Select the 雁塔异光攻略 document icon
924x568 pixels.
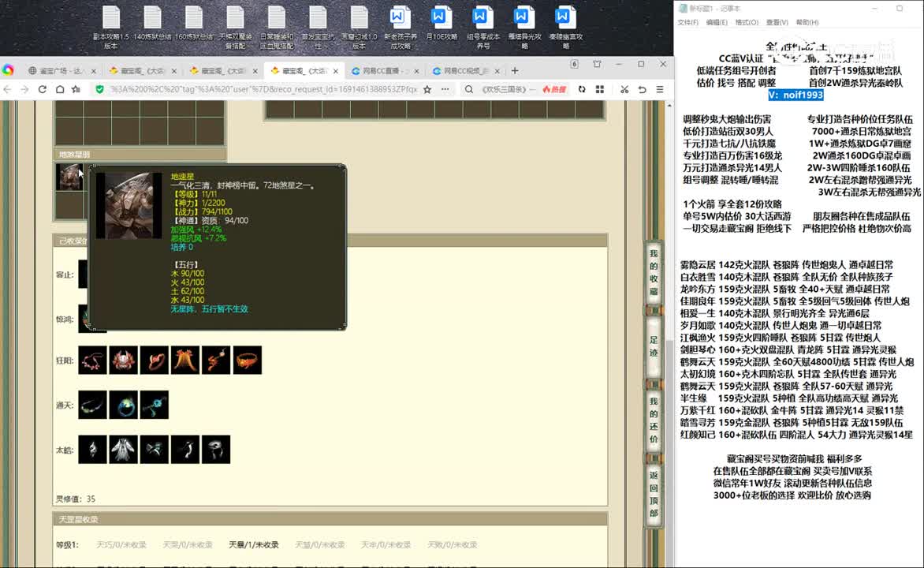(x=523, y=27)
